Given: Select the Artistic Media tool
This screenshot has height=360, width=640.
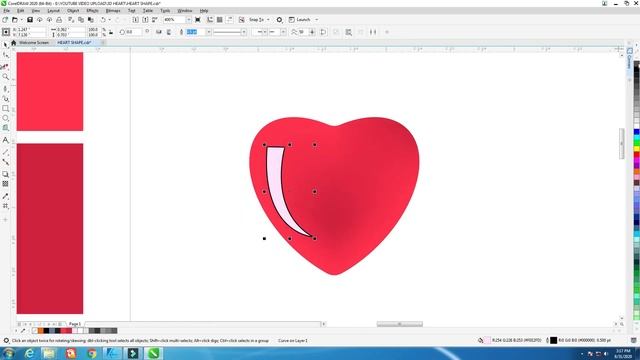Looking at the screenshot, I should (x=5, y=98).
